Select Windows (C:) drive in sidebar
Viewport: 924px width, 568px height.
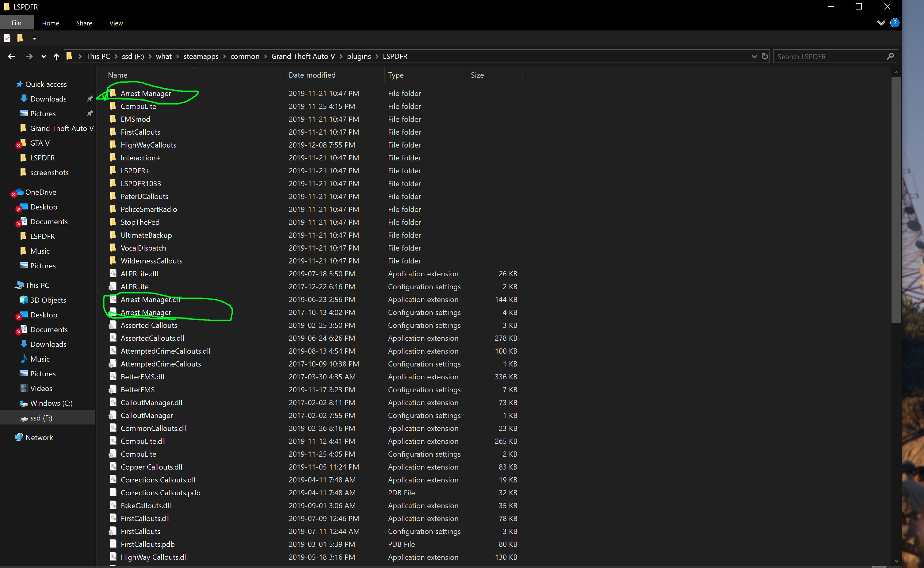tap(51, 403)
